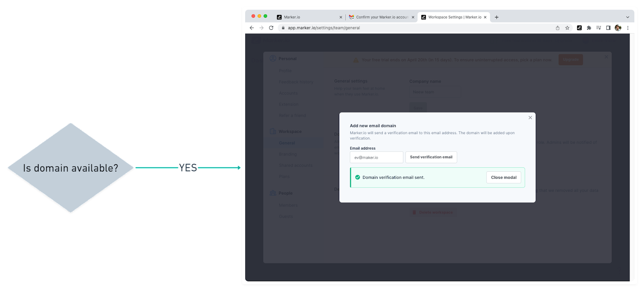Click the Domain verification email sent message text
Screen dimensions: 644x291
[393, 177]
